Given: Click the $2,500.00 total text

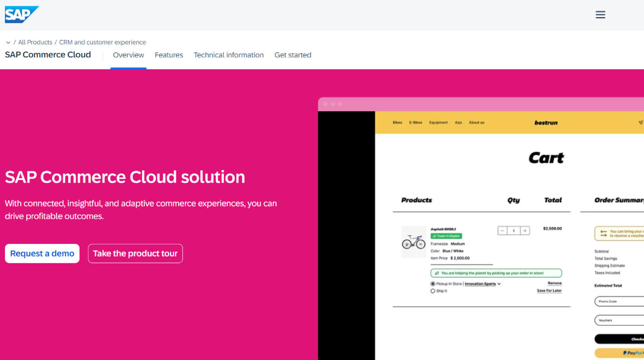Looking at the screenshot, I should [x=552, y=229].
